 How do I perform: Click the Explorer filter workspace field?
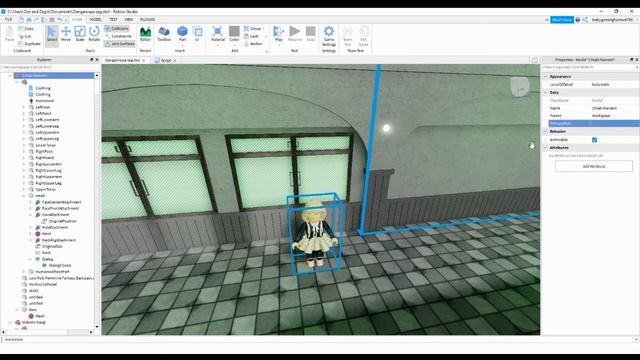(x=49, y=67)
